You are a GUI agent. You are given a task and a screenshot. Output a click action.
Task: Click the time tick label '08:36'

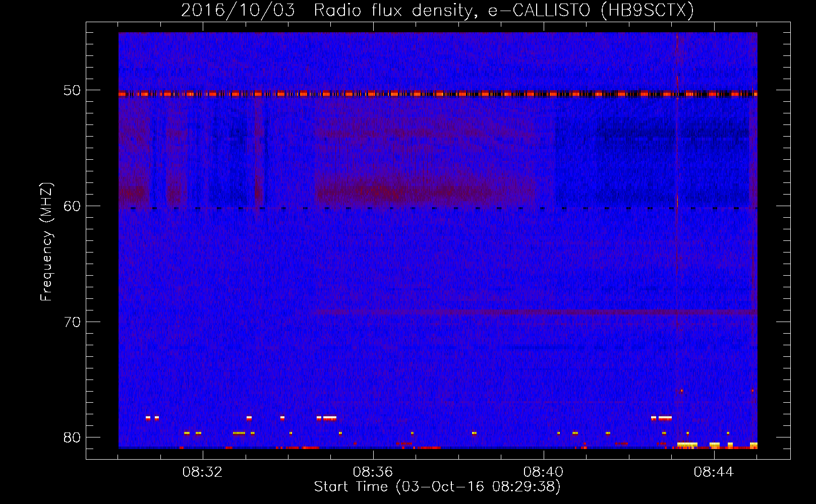coord(373,472)
